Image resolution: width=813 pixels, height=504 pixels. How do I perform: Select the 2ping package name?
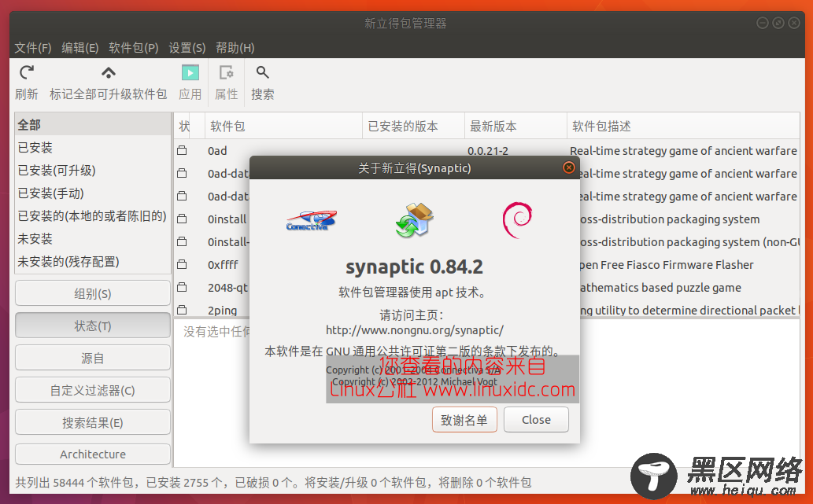[223, 311]
